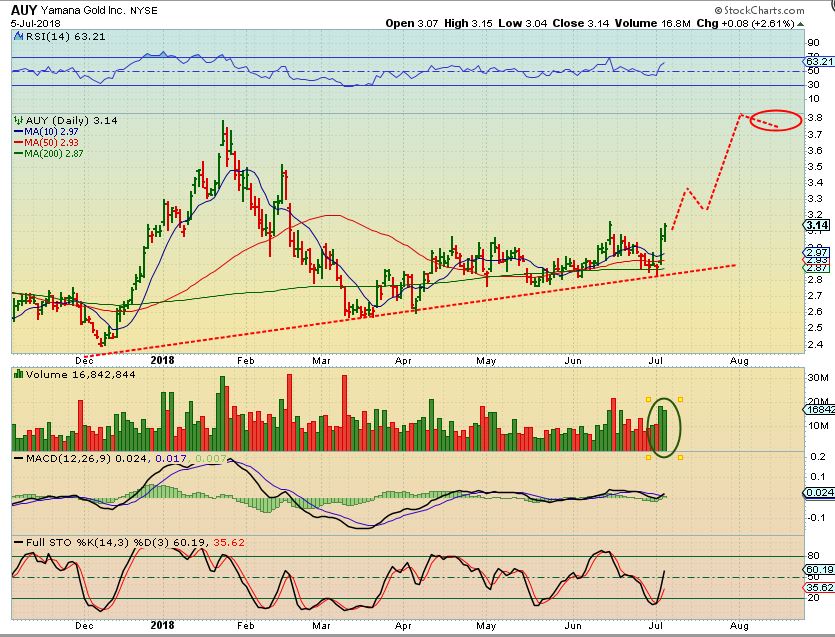The width and height of the screenshot is (835, 637).
Task: Click the MA(200) 2.87 legend text
Action: (54, 153)
